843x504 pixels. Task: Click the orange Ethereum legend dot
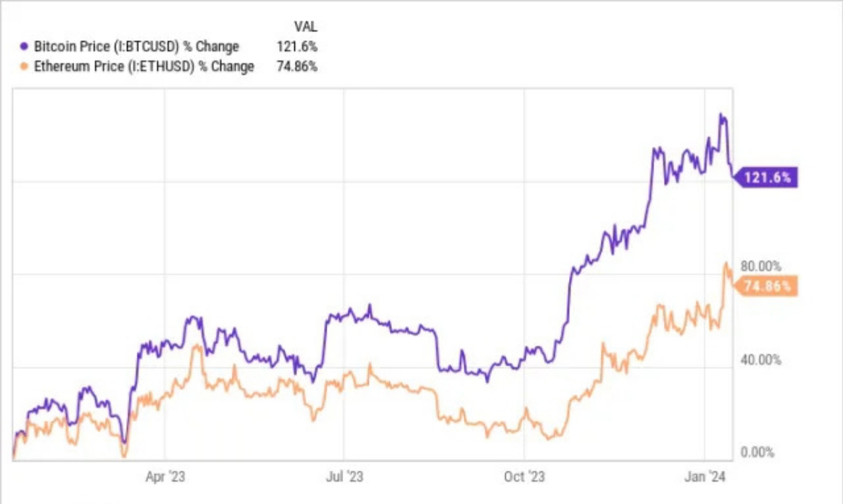pyautogui.click(x=24, y=66)
